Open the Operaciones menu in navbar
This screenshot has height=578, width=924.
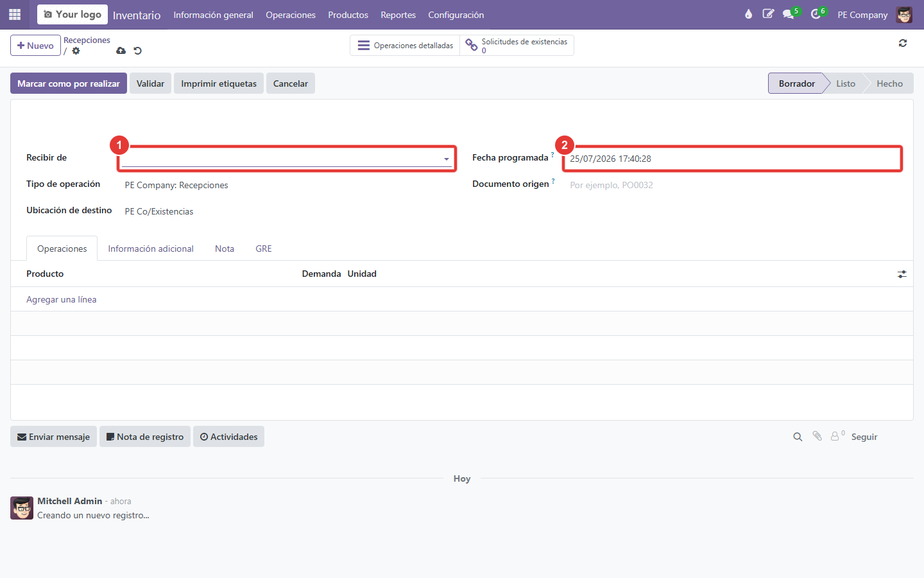click(x=291, y=15)
